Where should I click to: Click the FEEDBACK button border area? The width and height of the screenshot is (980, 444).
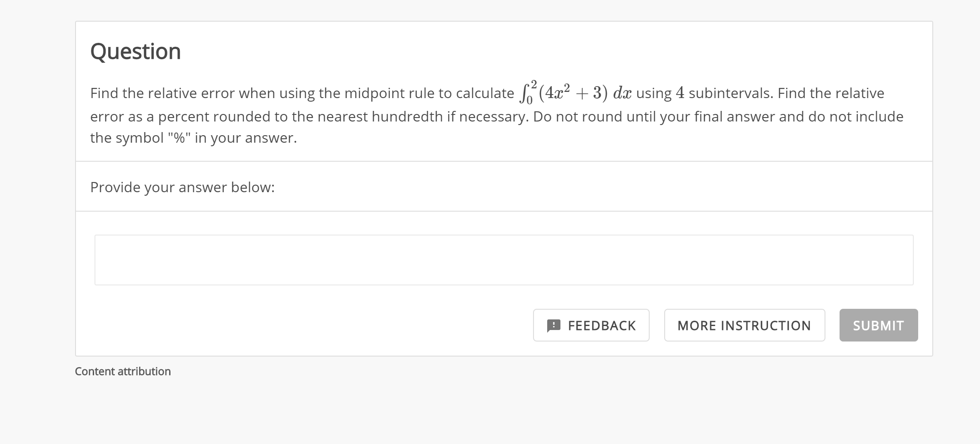591,312
